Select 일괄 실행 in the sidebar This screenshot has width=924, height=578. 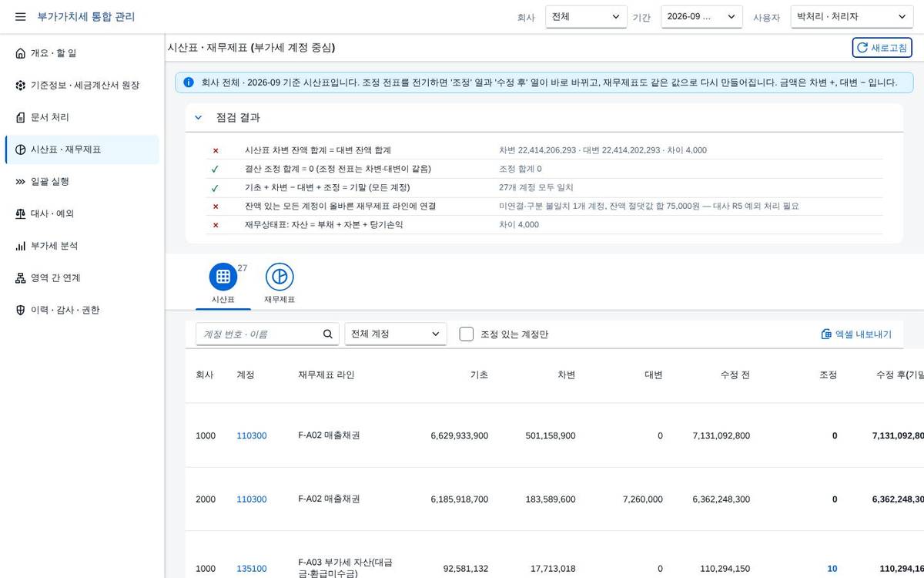82,182
